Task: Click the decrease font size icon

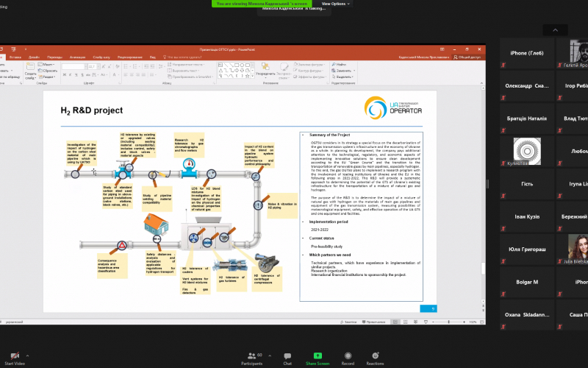Action: pyautogui.click(x=110, y=66)
